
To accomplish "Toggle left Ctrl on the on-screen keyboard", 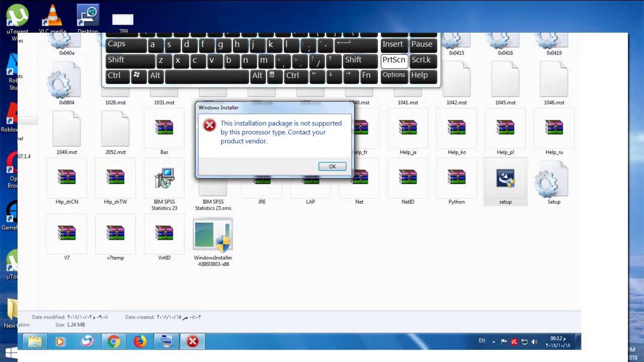I will pos(117,76).
